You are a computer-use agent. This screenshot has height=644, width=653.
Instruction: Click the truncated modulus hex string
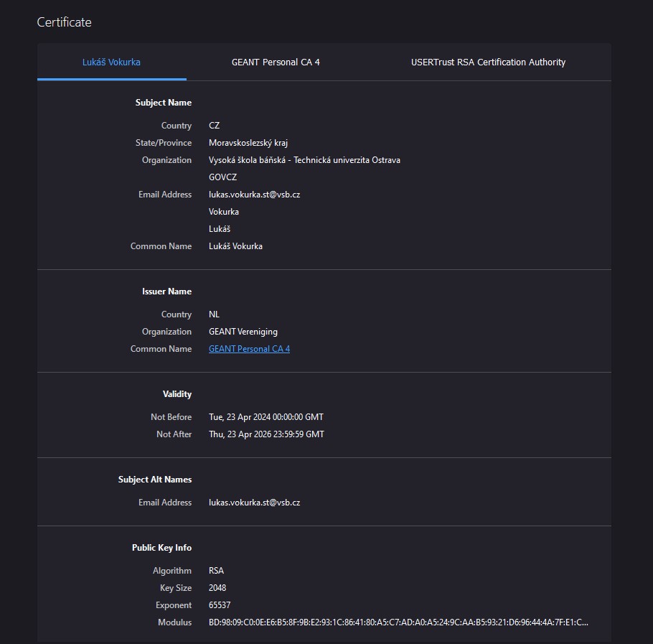(398, 622)
